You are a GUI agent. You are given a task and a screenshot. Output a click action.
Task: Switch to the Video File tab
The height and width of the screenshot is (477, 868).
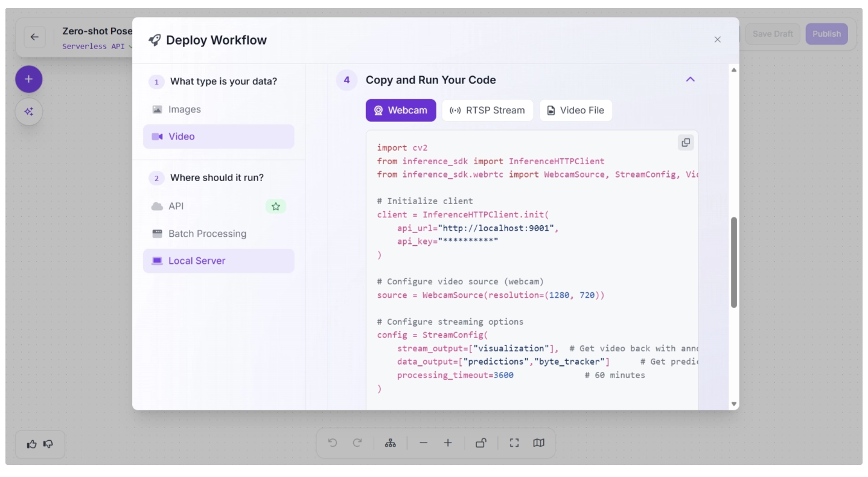click(x=575, y=110)
